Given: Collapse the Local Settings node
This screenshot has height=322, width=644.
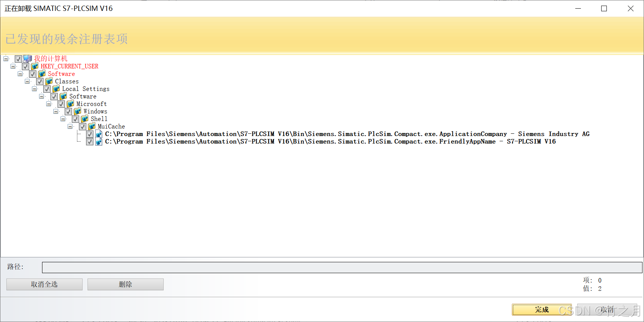Looking at the screenshot, I should point(34,89).
